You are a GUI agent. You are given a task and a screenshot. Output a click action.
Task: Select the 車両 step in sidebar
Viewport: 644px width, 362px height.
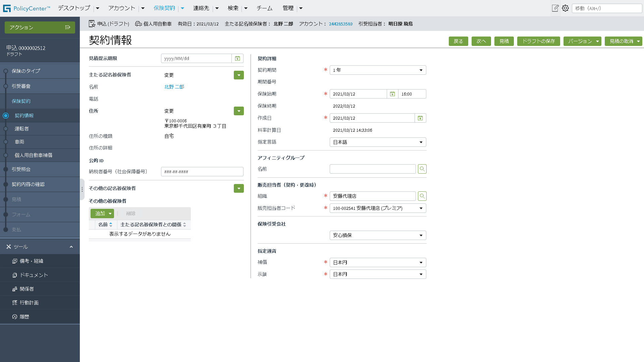[19, 142]
